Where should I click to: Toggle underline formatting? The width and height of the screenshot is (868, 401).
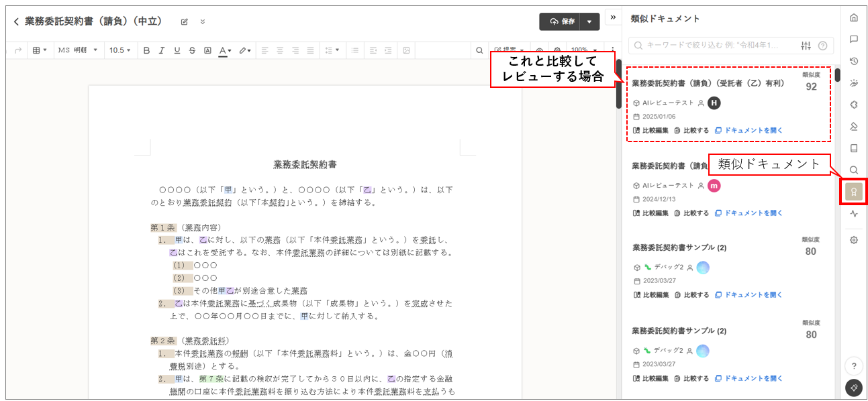(177, 50)
